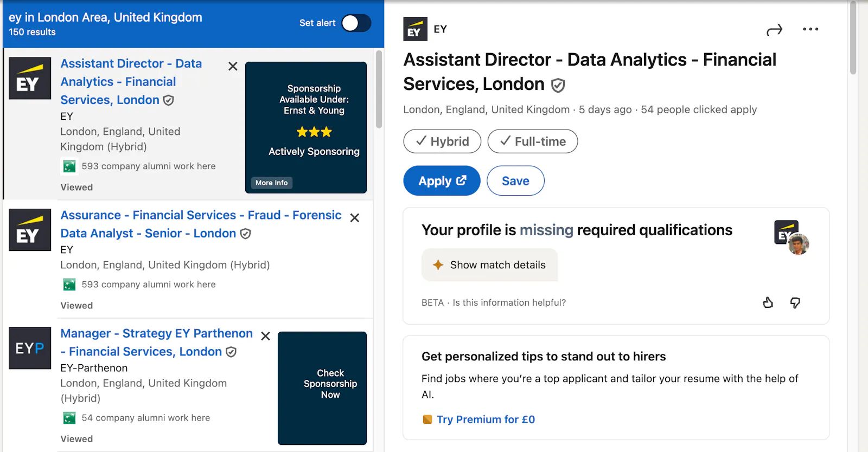Click Premium gold icon beside Try Premium
This screenshot has height=452, width=868.
point(427,419)
